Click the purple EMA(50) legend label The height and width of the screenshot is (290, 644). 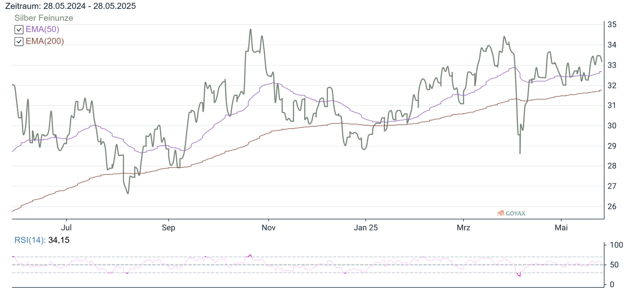pos(43,29)
